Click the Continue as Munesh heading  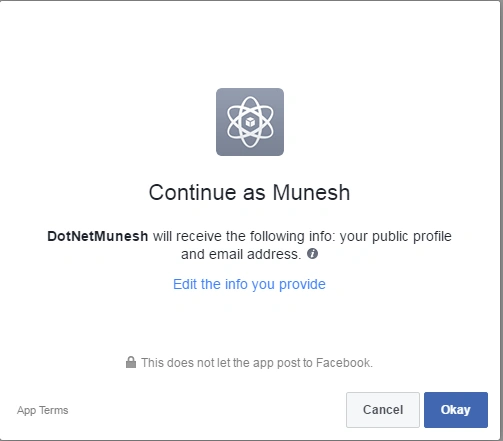point(249,192)
